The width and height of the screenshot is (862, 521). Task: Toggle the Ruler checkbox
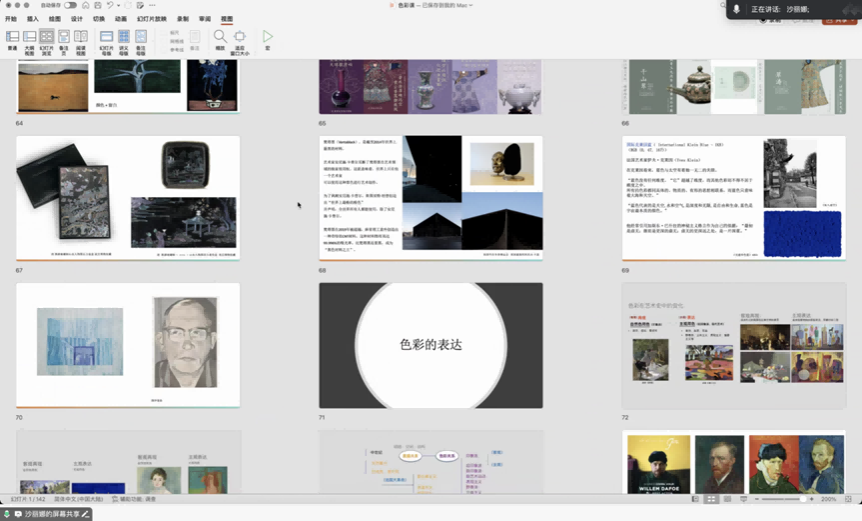tap(166, 32)
